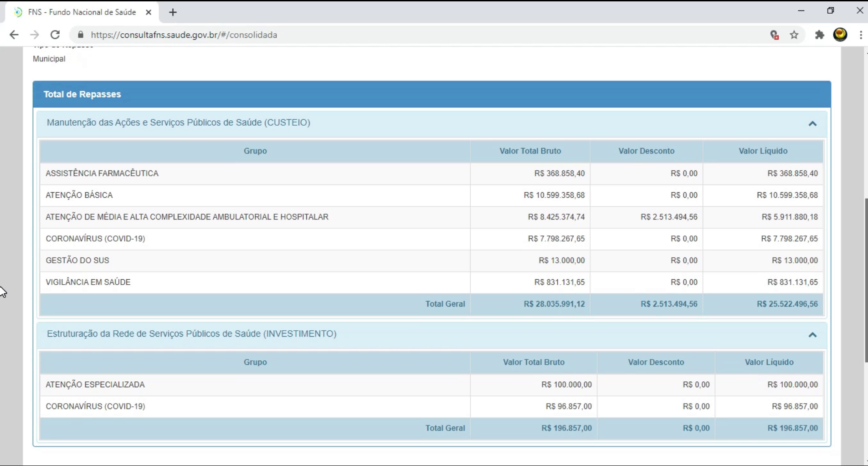This screenshot has width=868, height=466.
Task: Click the Estruturação da Rede INVESTIMENTO title
Action: click(191, 334)
